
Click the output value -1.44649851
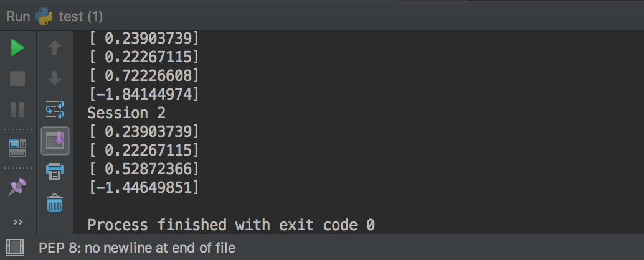tap(144, 187)
